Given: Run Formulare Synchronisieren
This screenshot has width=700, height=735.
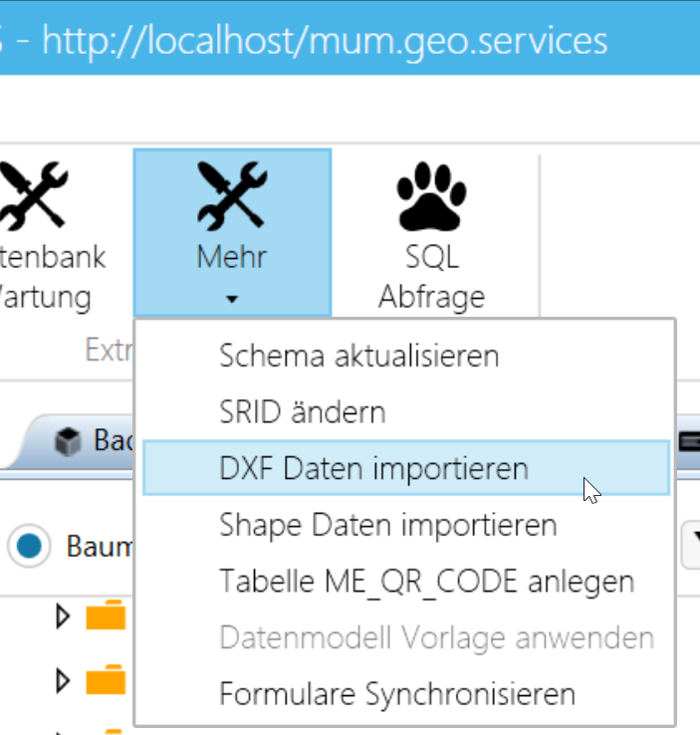Looking at the screenshot, I should pyautogui.click(x=396, y=693).
